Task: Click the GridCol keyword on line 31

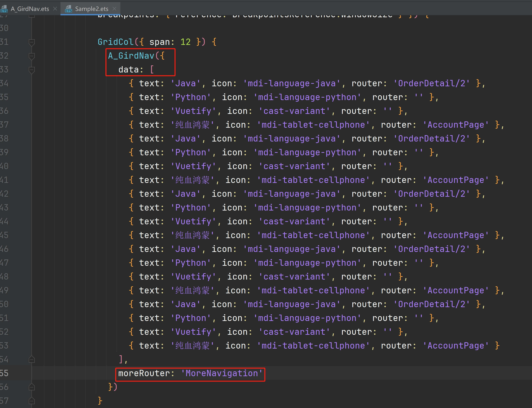Action: click(x=116, y=42)
